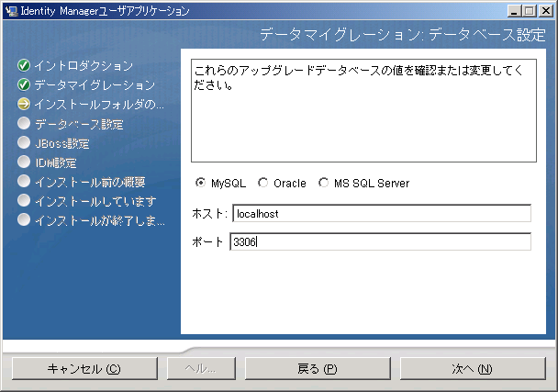This screenshot has height=392, width=558.
Task: Minimize the Identity Manager window
Action: click(x=513, y=11)
